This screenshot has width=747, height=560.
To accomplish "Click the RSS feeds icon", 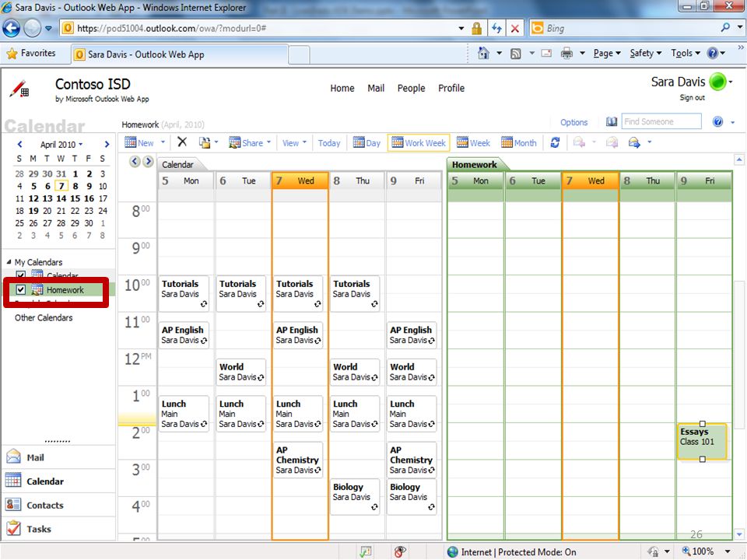I will [x=515, y=54].
